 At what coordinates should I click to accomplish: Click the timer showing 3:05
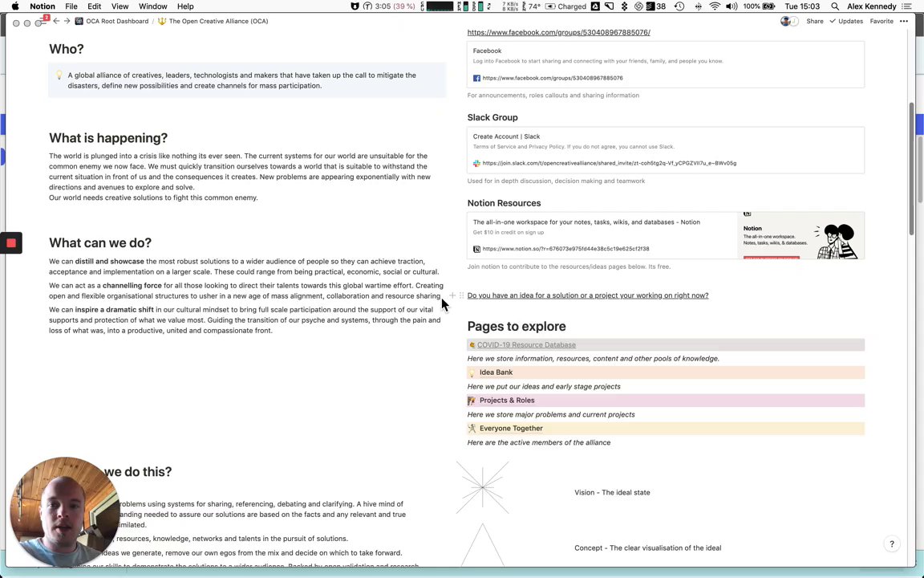pyautogui.click(x=389, y=6)
